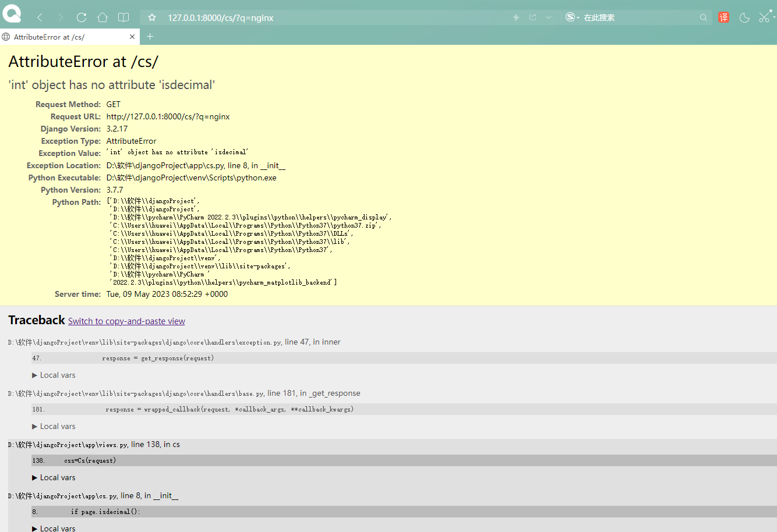The image size is (777, 532).
Task: Open the Sogou search engine selector
Action: 573,17
